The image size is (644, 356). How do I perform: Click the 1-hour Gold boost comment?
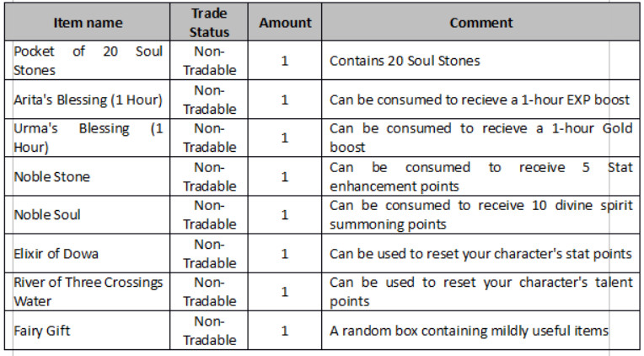pos(480,138)
